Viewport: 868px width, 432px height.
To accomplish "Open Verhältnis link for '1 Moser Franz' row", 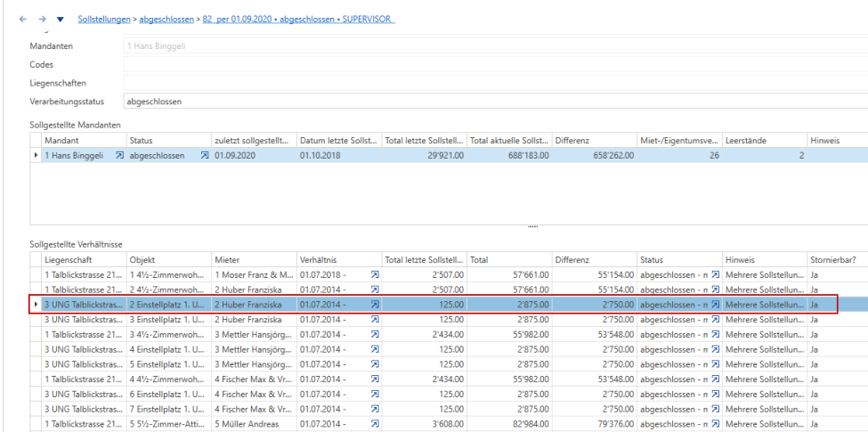I will [375, 274].
